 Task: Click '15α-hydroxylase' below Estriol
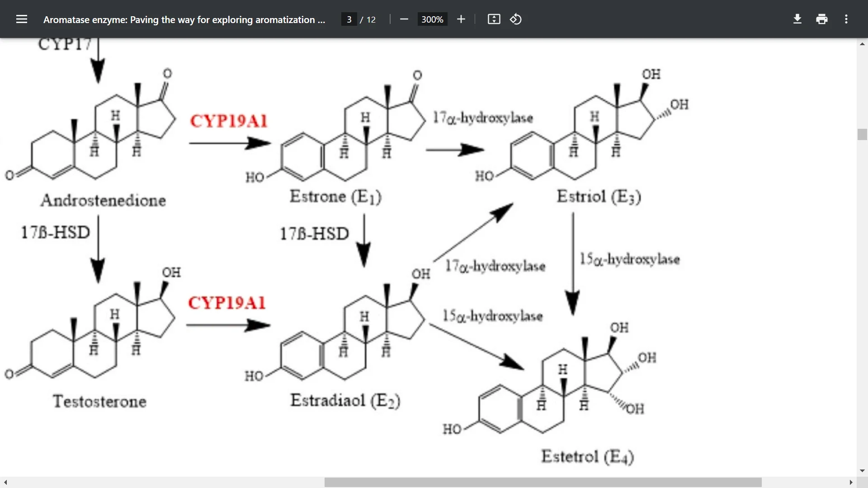pos(630,259)
